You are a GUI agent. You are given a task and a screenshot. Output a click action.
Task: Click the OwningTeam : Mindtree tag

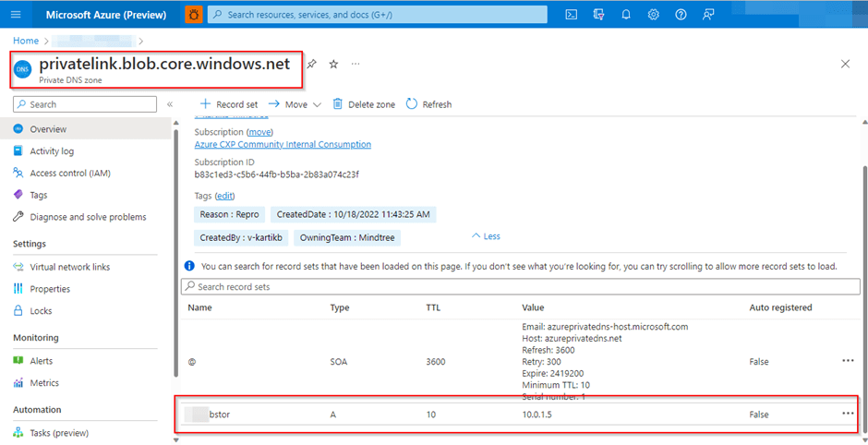[347, 238]
